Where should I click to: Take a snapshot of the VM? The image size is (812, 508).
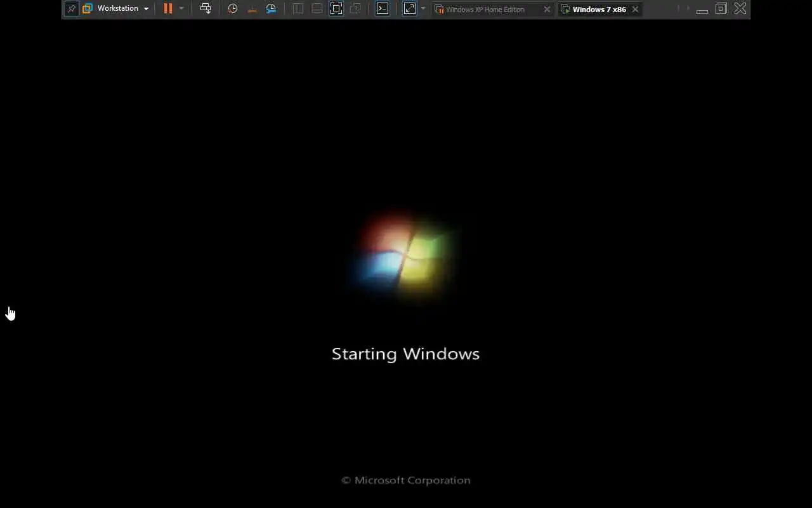click(x=233, y=9)
